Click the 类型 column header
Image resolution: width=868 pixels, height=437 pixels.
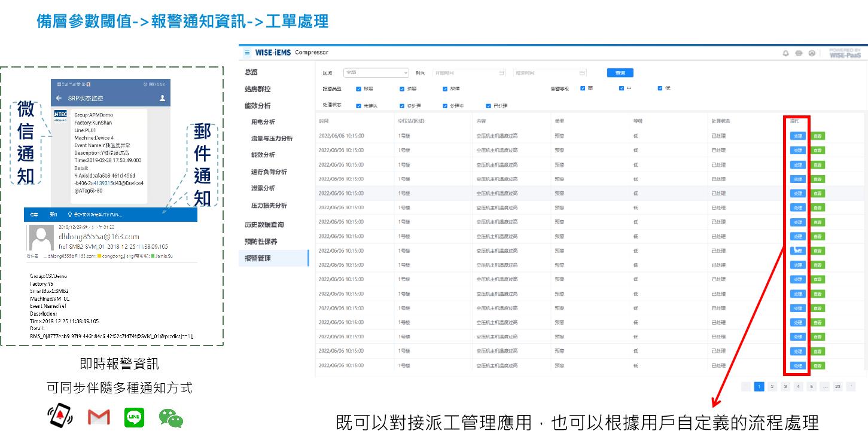[x=560, y=121]
